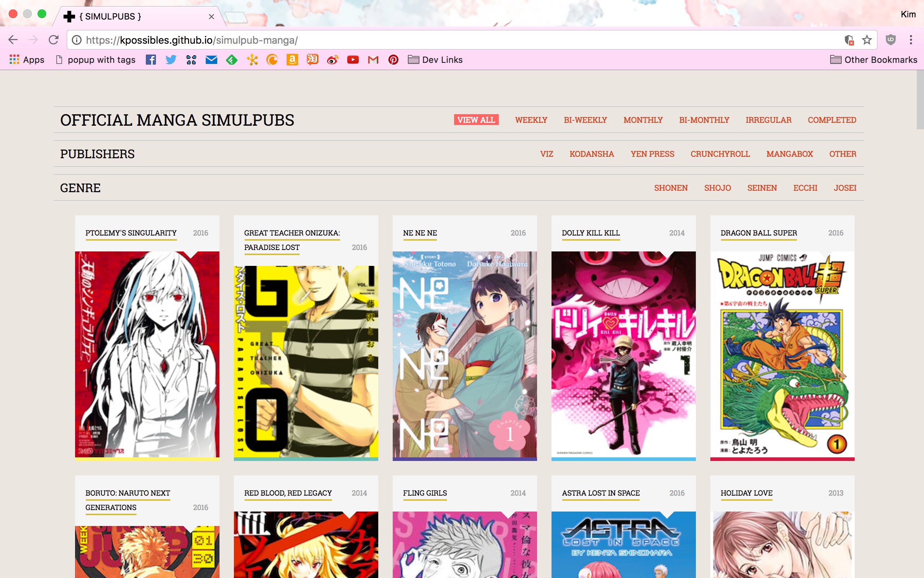Open the Gmail bookmark icon

click(x=373, y=60)
